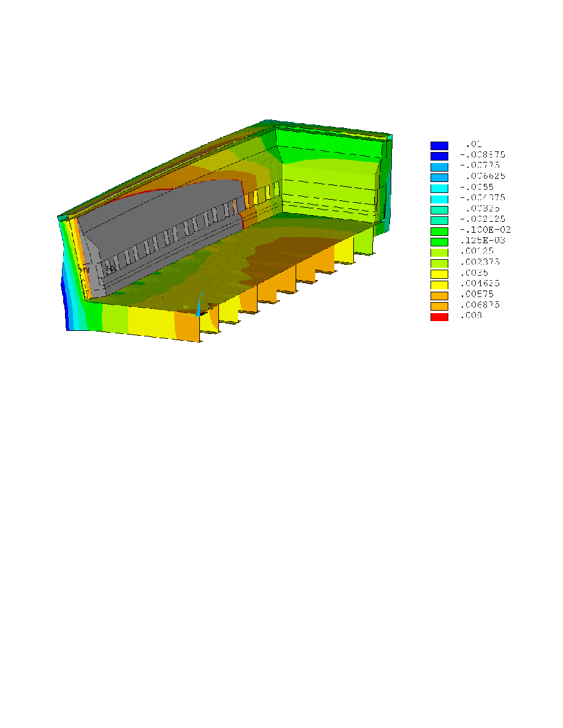Click the lime swatch beside .002375
563x728 pixels.
tap(439, 264)
